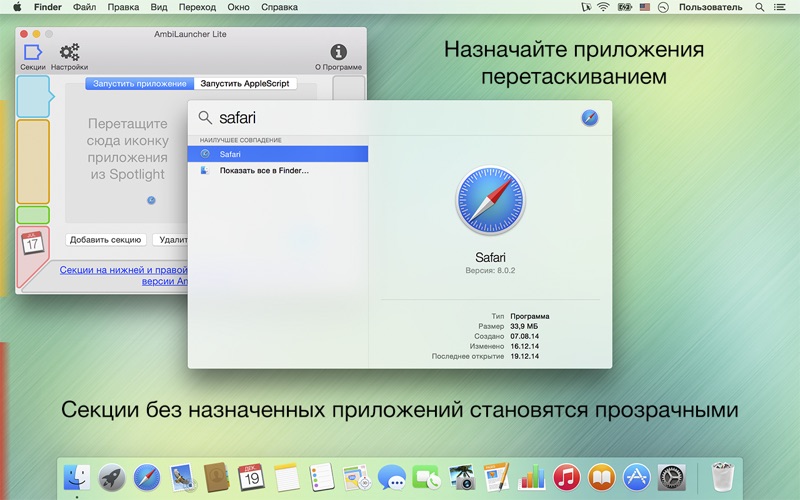800x500 pixels.
Task: Open System Preferences gear in Dock
Action: click(x=672, y=478)
